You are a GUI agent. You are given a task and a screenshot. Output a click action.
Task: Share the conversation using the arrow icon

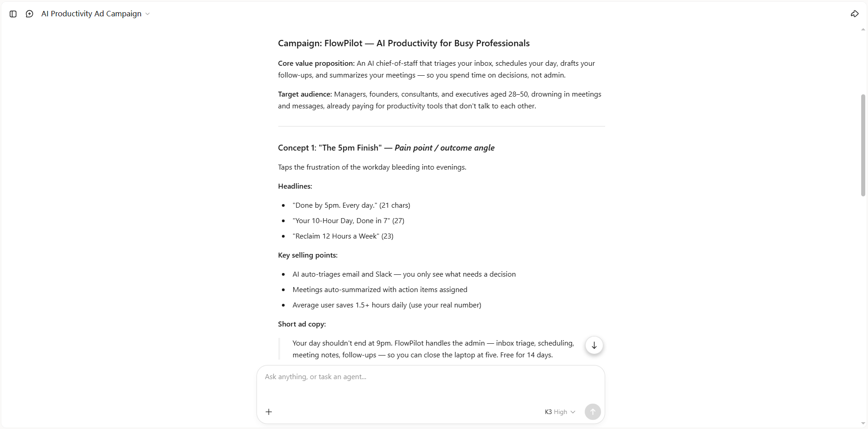click(x=854, y=14)
